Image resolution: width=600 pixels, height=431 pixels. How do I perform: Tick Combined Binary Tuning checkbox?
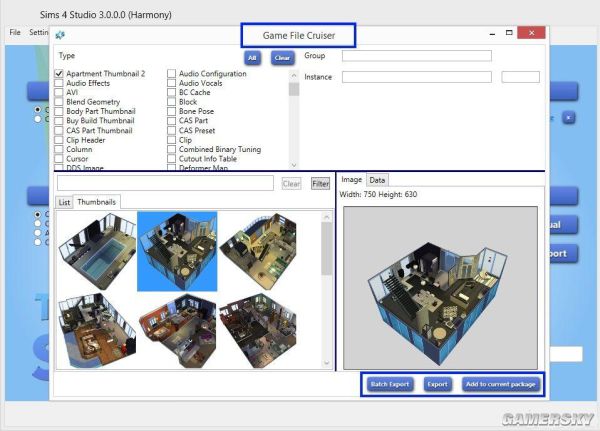point(171,149)
